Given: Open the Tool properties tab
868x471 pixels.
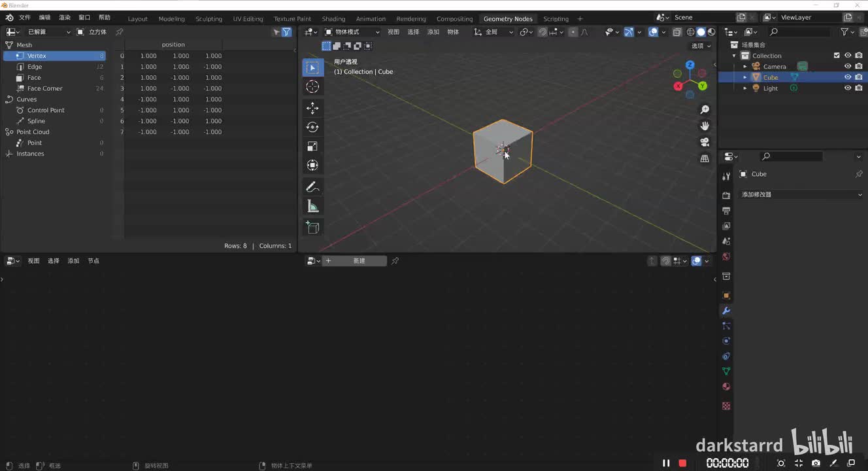Looking at the screenshot, I should pyautogui.click(x=726, y=176).
